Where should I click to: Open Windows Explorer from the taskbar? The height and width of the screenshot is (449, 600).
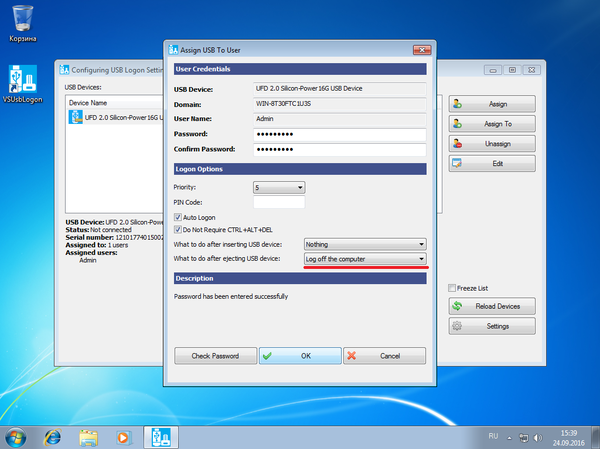pos(88,437)
